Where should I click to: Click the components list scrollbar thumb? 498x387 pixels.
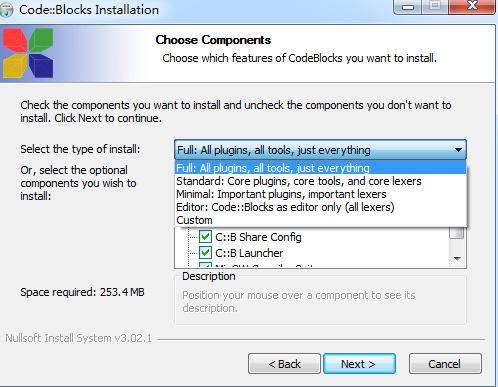point(457,233)
